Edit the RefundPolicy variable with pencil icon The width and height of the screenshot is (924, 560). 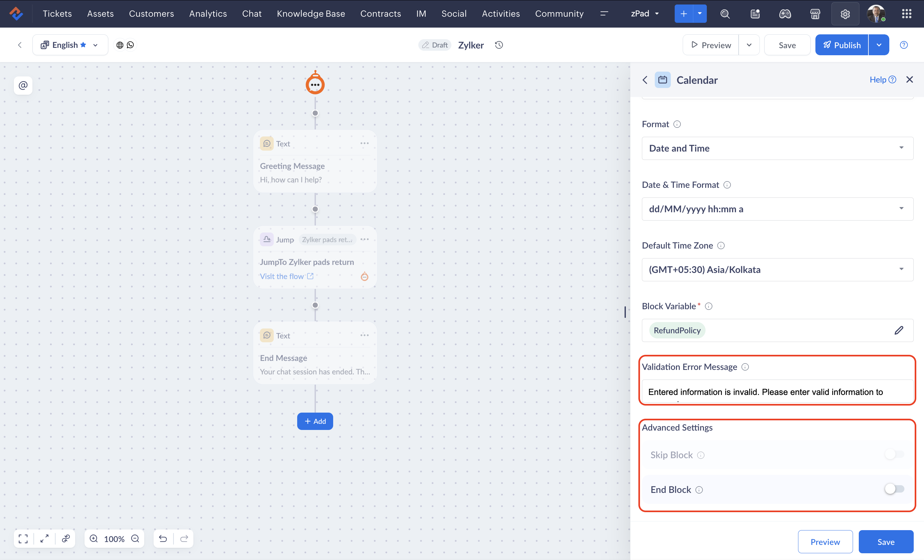coord(899,330)
